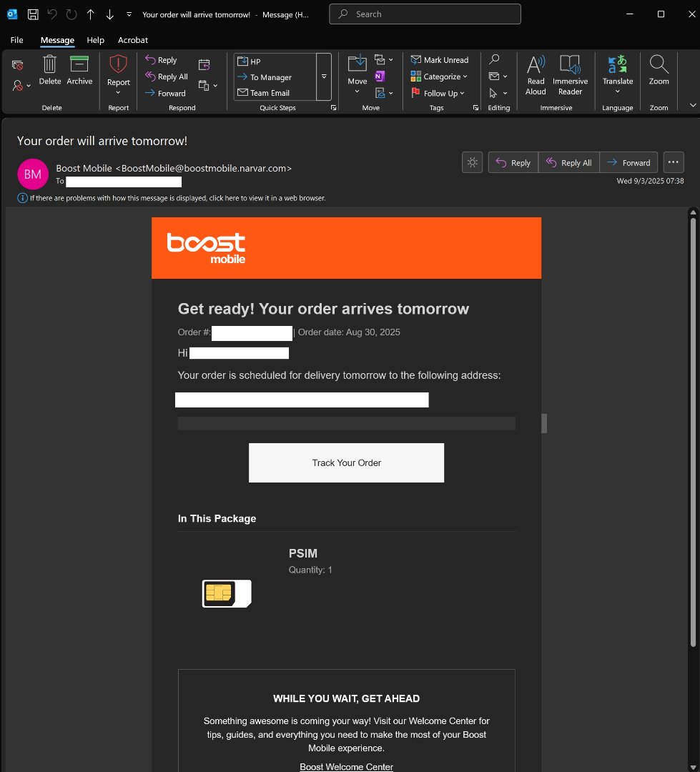Click the Boost Mobile logo banner
The image size is (700, 772).
[x=346, y=248]
